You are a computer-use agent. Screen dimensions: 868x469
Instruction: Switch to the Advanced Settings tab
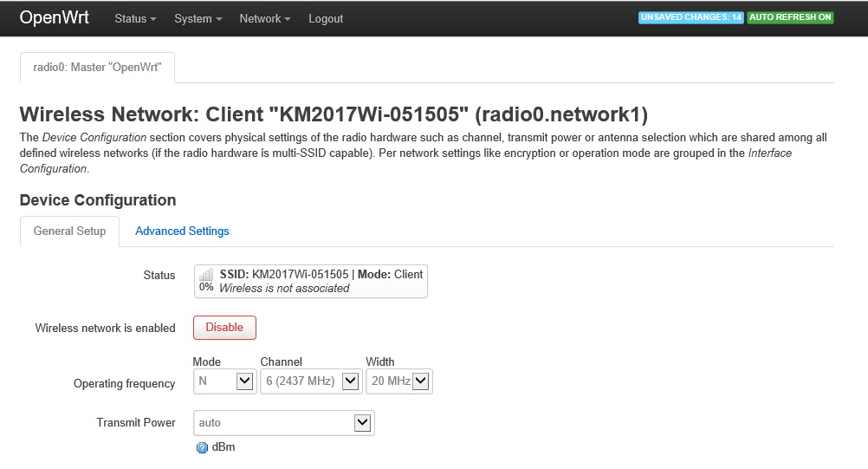point(182,231)
